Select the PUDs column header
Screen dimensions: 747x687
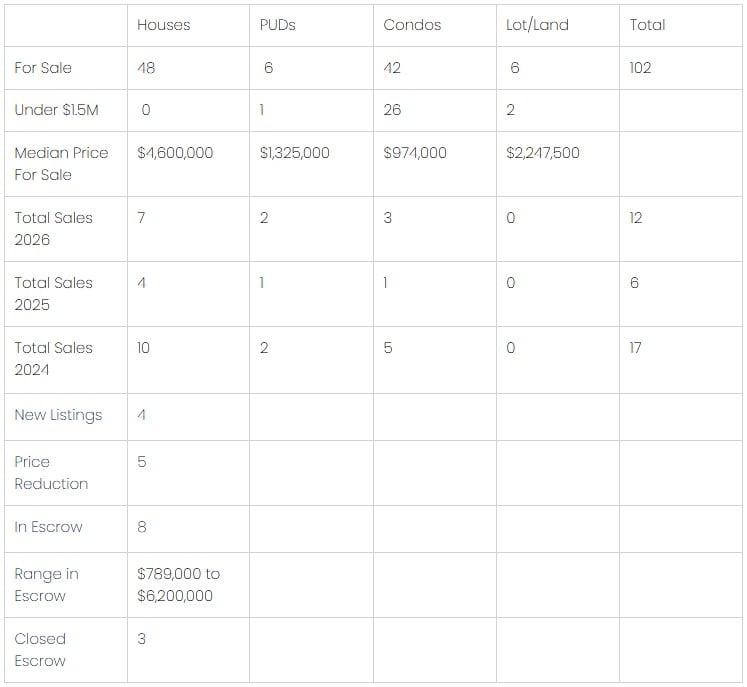click(277, 25)
